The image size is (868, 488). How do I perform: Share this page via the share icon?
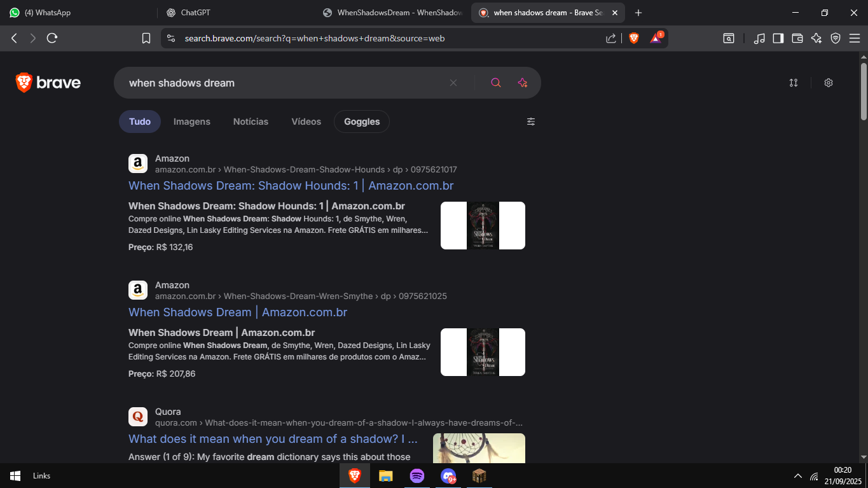[611, 38]
